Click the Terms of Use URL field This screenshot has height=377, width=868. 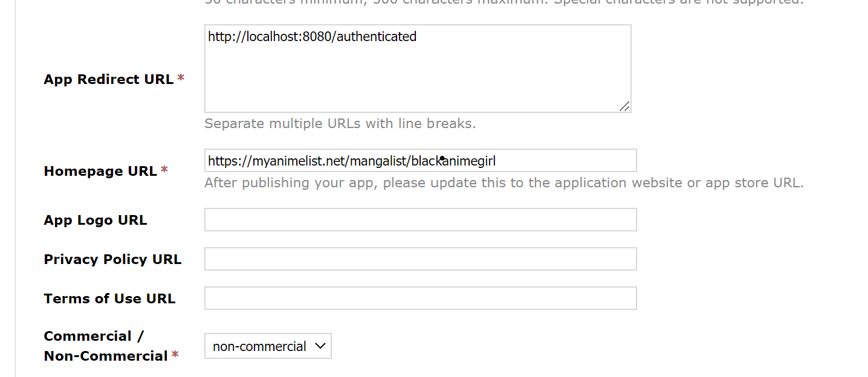pyautogui.click(x=420, y=298)
